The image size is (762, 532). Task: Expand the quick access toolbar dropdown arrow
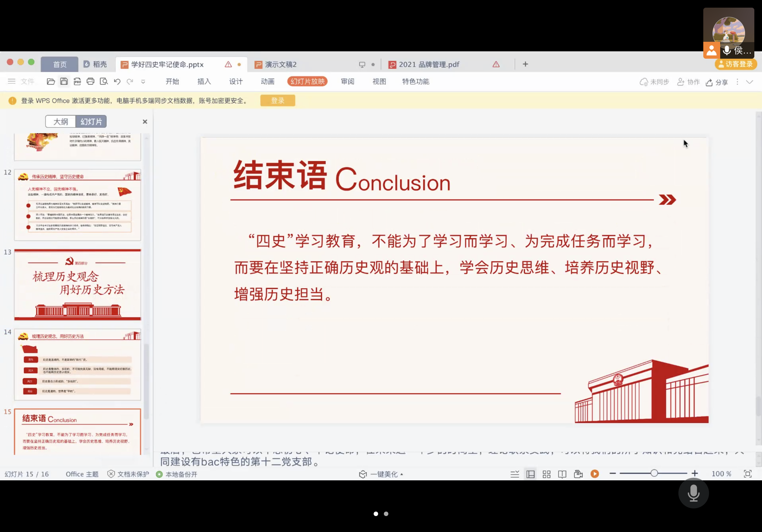click(143, 82)
